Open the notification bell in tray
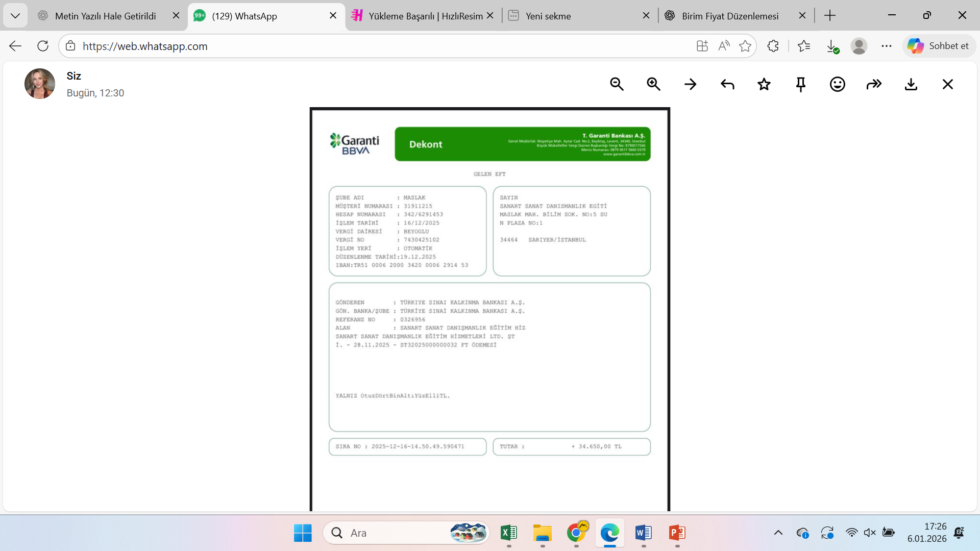The width and height of the screenshot is (980, 551). coord(959,533)
